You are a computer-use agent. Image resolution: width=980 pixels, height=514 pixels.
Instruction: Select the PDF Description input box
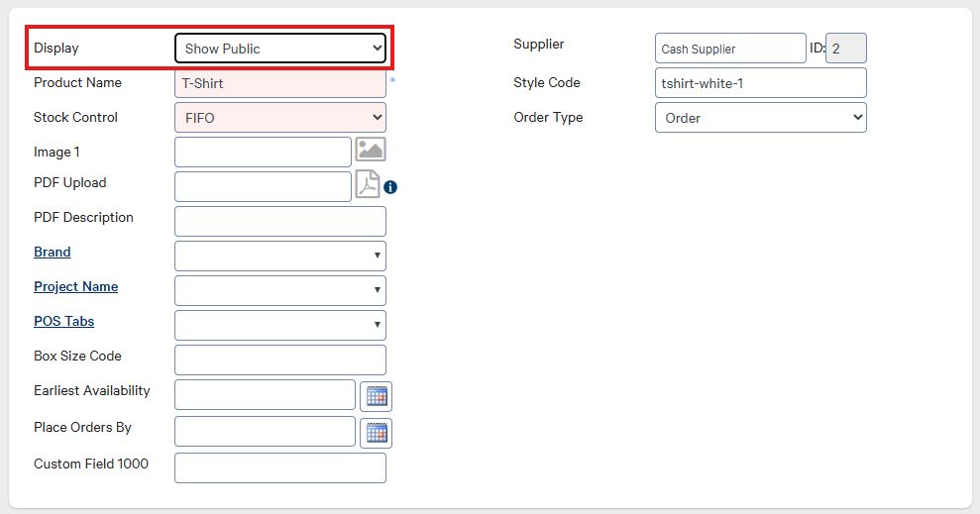click(280, 221)
